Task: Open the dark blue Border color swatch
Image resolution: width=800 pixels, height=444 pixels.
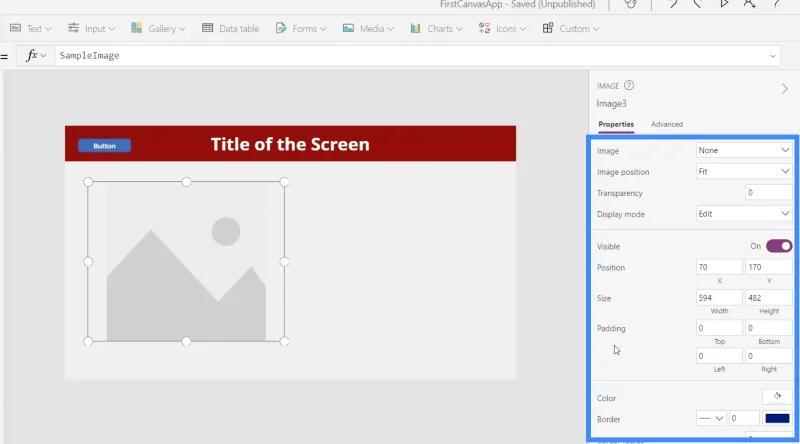Action: (x=777, y=418)
